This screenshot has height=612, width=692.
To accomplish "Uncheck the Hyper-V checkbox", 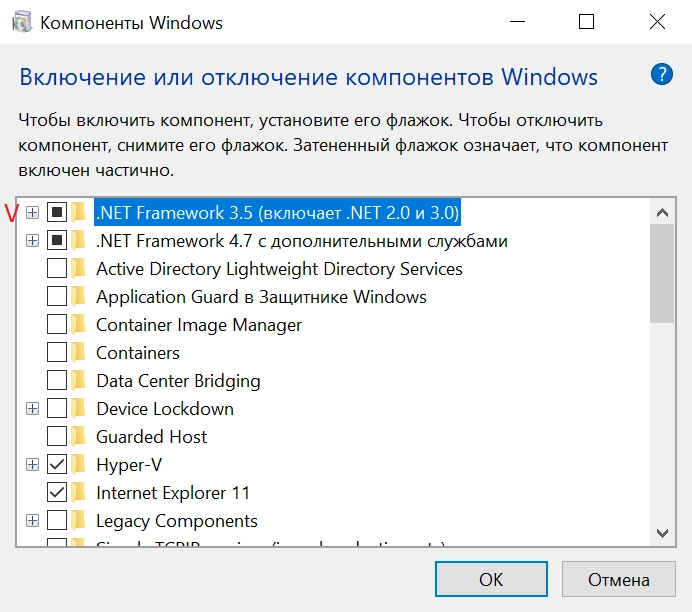I will pyautogui.click(x=56, y=465).
